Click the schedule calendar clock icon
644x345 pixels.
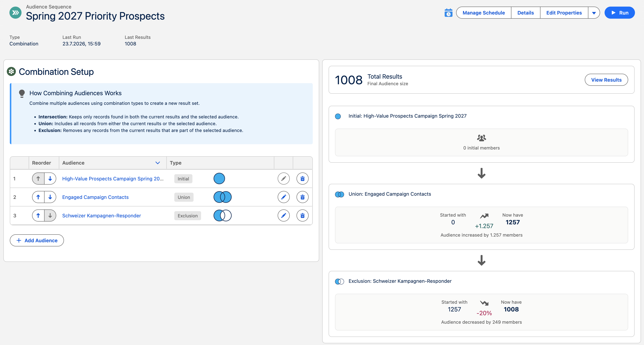click(449, 13)
